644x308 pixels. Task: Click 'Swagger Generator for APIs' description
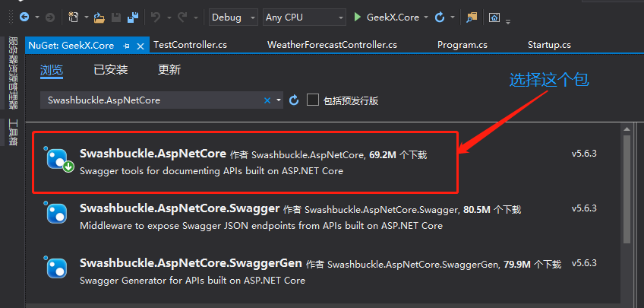[192, 281]
